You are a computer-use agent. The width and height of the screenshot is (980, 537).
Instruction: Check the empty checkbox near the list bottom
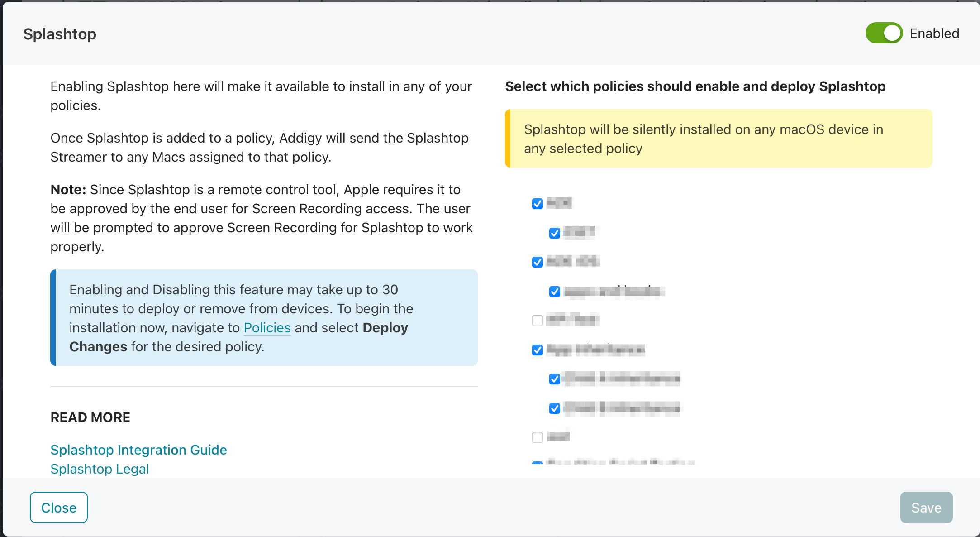[537, 437]
